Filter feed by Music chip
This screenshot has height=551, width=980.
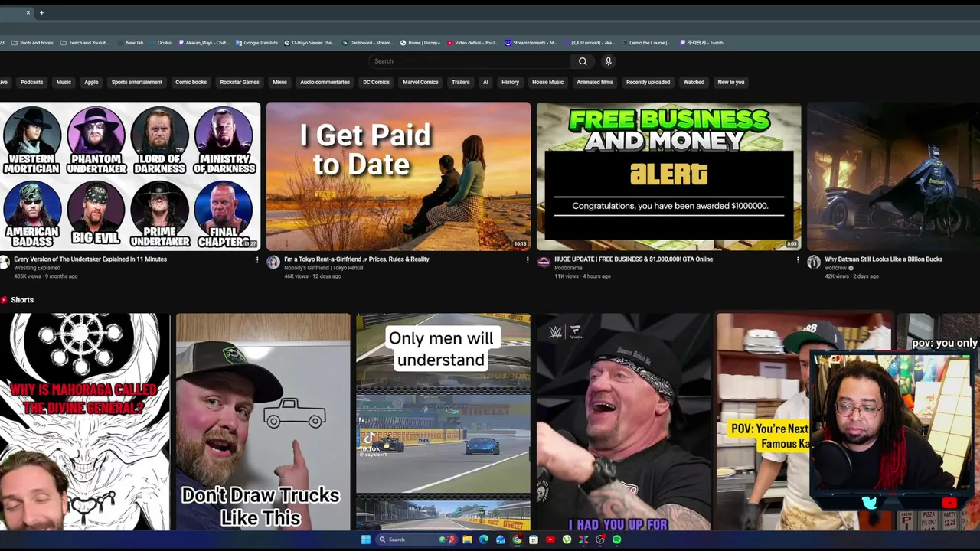point(64,82)
